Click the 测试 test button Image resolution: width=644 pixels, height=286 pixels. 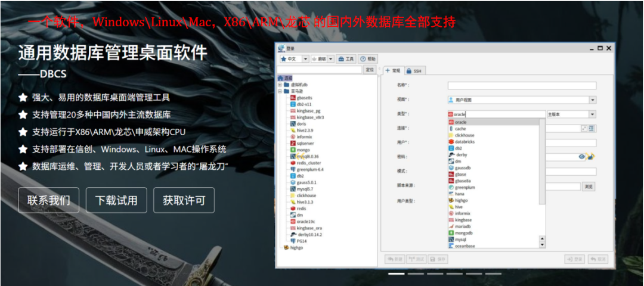(416, 259)
